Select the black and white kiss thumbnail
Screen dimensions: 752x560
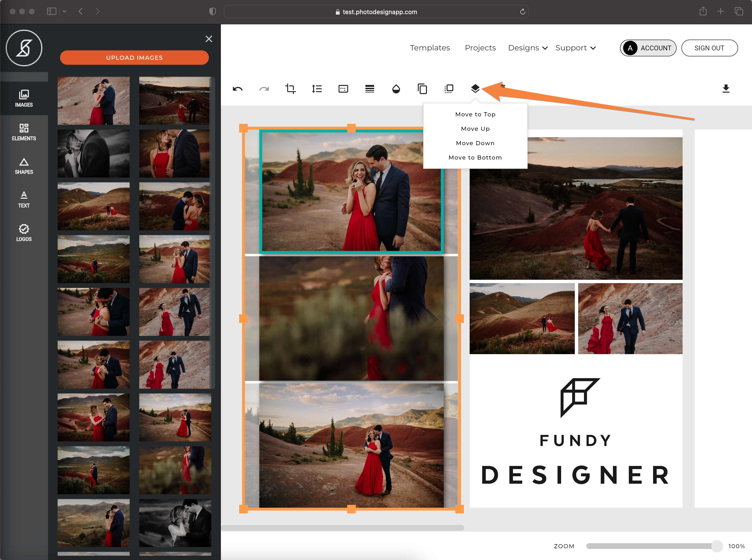pyautogui.click(x=94, y=154)
